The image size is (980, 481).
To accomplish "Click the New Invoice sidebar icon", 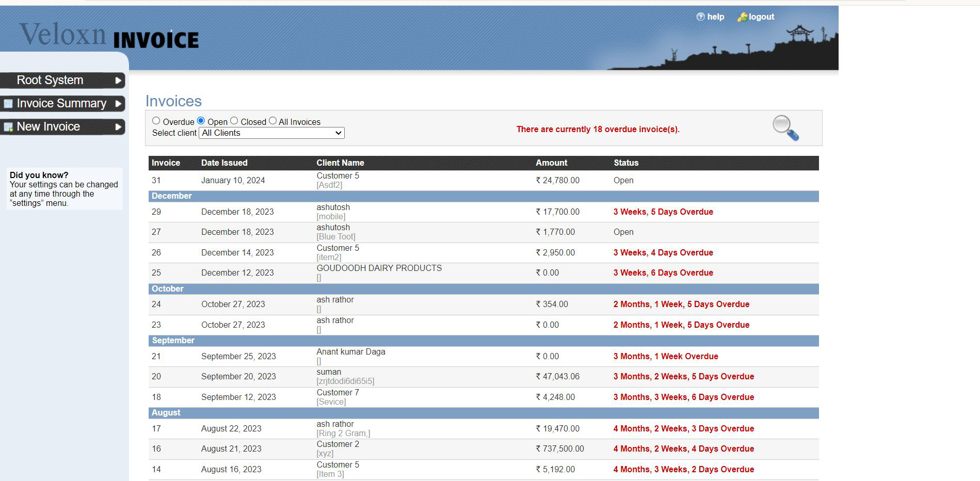I will point(8,127).
